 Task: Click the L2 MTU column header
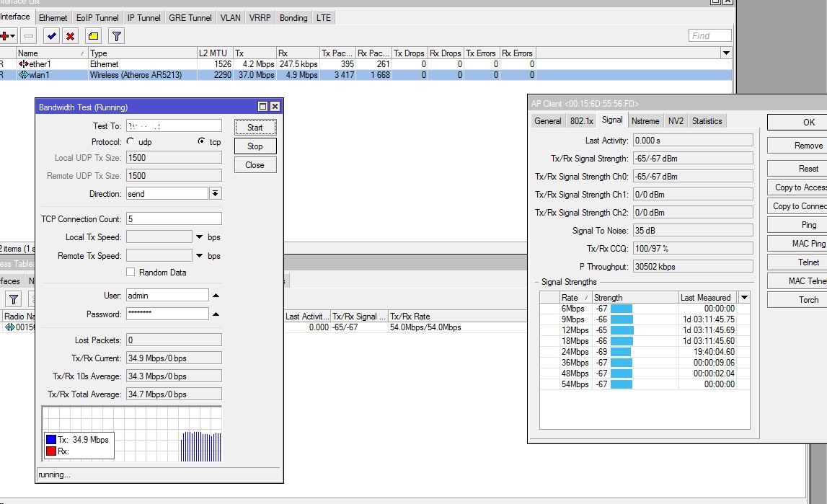tap(215, 53)
